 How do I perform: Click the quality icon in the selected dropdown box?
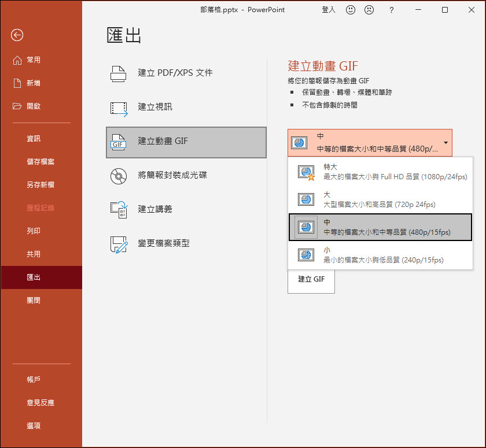(299, 143)
